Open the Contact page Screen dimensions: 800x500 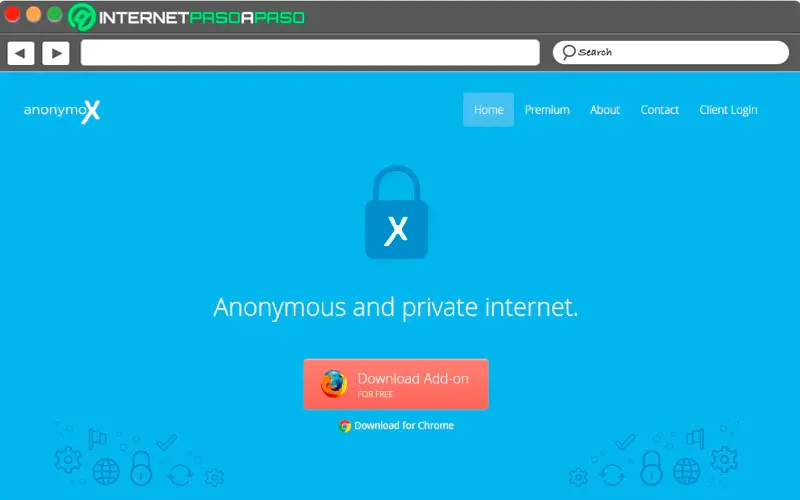pyautogui.click(x=660, y=110)
